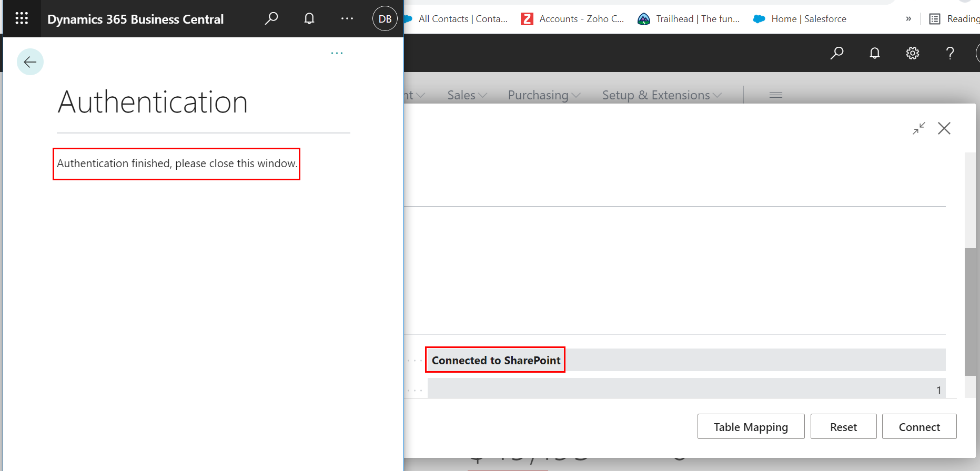The image size is (980, 471).
Task: Click the Table Mapping button
Action: (x=751, y=426)
